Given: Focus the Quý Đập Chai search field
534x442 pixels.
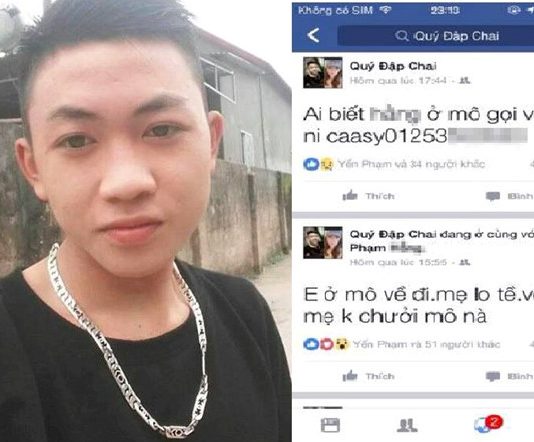Looking at the screenshot, I should tap(436, 36).
